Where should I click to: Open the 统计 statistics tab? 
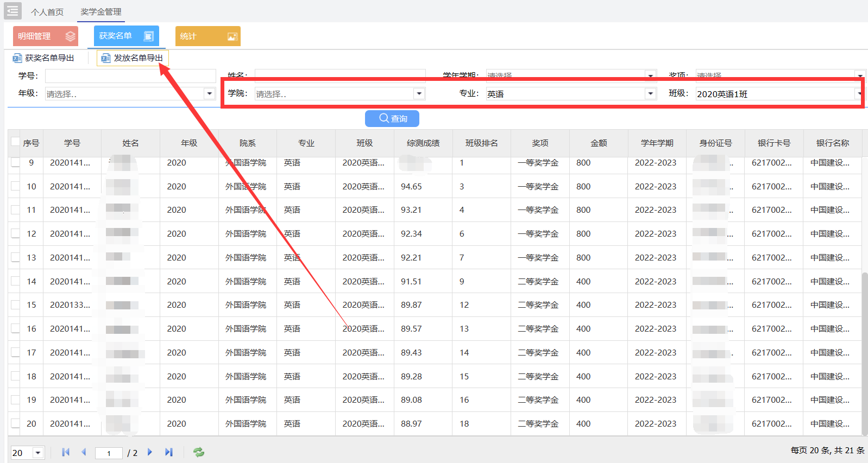tap(207, 36)
